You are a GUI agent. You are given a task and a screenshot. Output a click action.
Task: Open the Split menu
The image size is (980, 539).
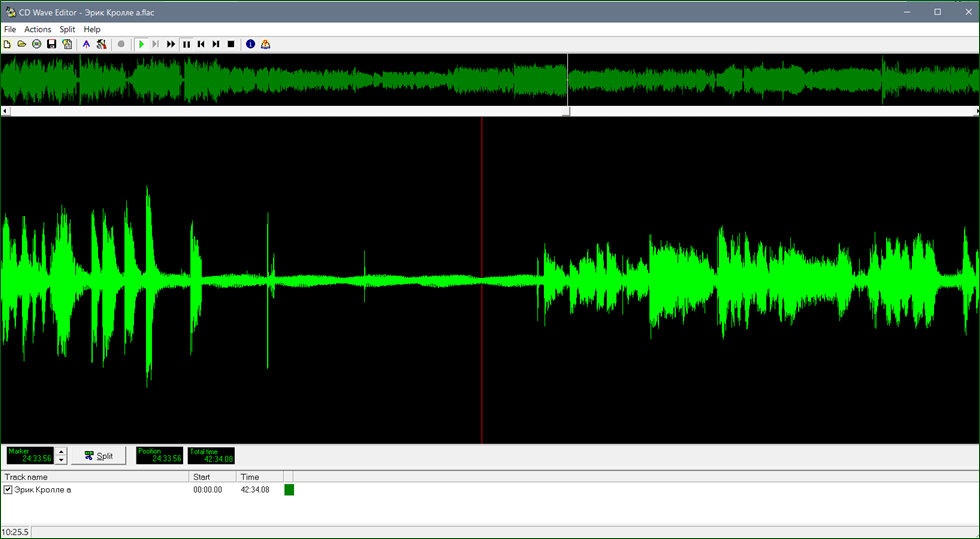point(68,29)
